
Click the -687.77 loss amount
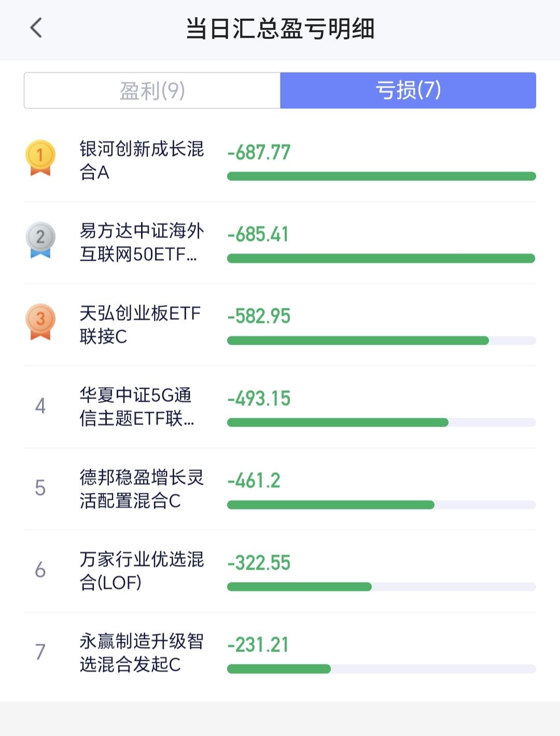259,152
